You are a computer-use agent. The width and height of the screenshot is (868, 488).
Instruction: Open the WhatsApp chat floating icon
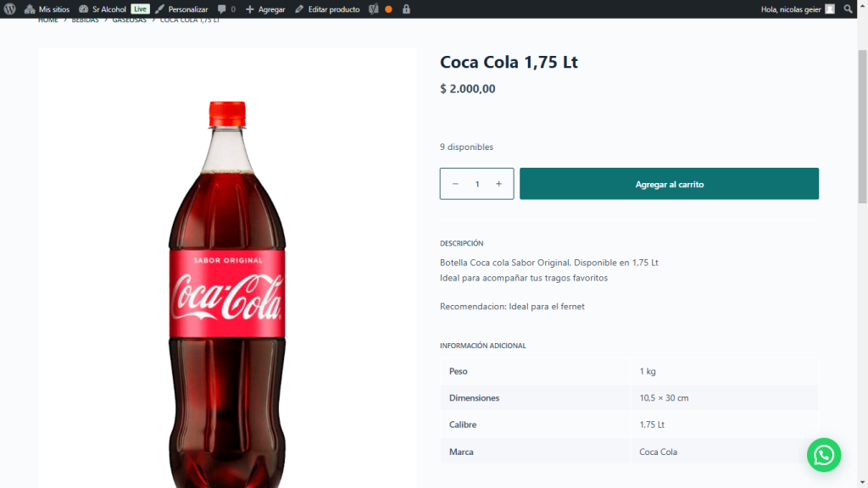(823, 455)
